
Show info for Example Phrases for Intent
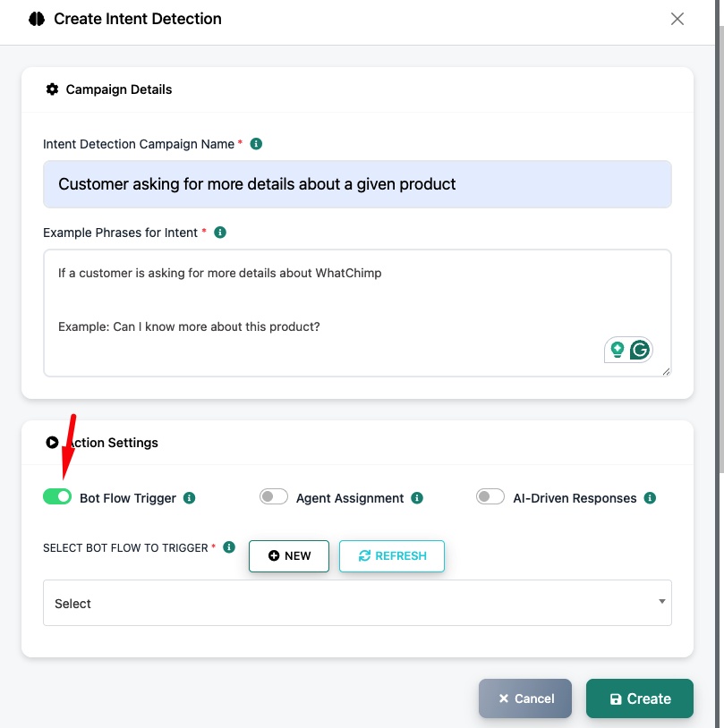click(220, 233)
